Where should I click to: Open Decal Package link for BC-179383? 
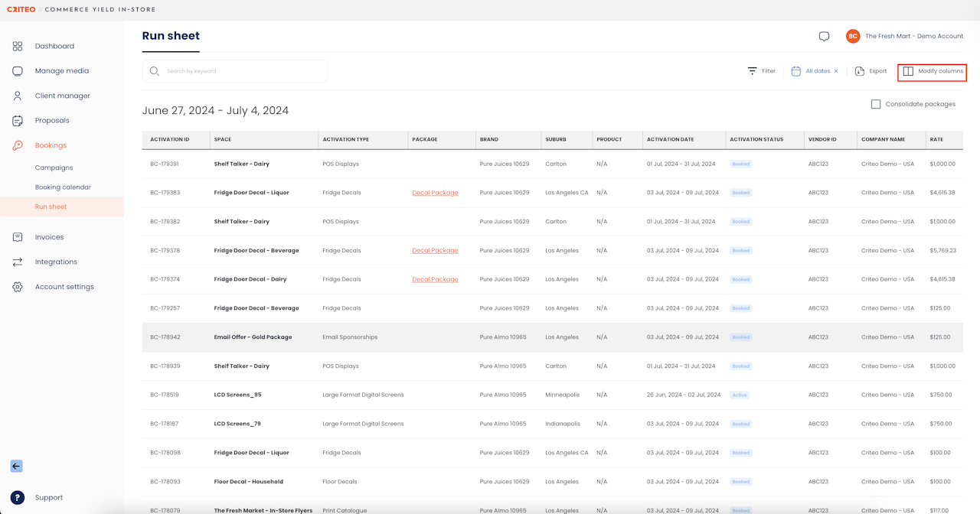[x=435, y=193]
